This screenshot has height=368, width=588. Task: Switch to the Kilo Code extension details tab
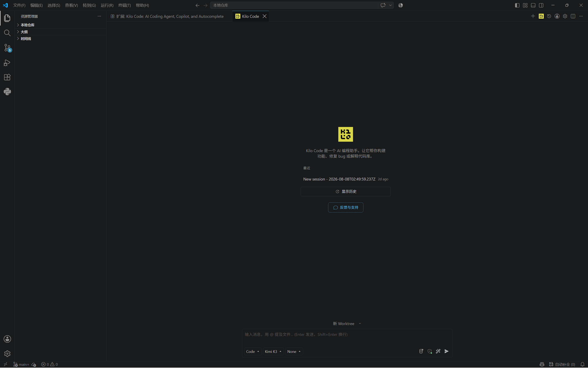[x=169, y=16]
